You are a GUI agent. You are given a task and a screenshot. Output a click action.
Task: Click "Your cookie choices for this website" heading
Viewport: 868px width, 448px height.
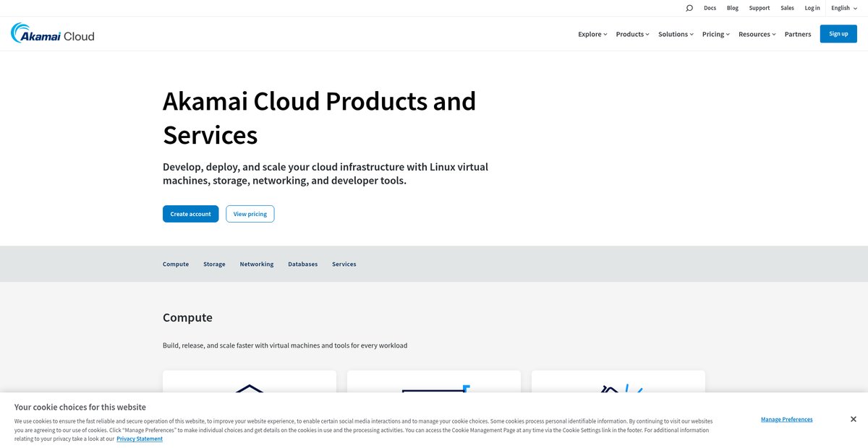pos(80,407)
